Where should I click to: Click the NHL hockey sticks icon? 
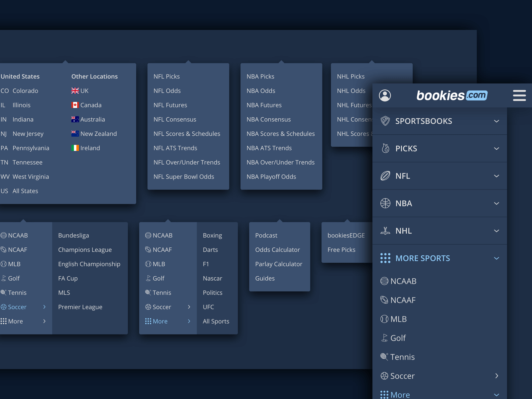coord(385,231)
